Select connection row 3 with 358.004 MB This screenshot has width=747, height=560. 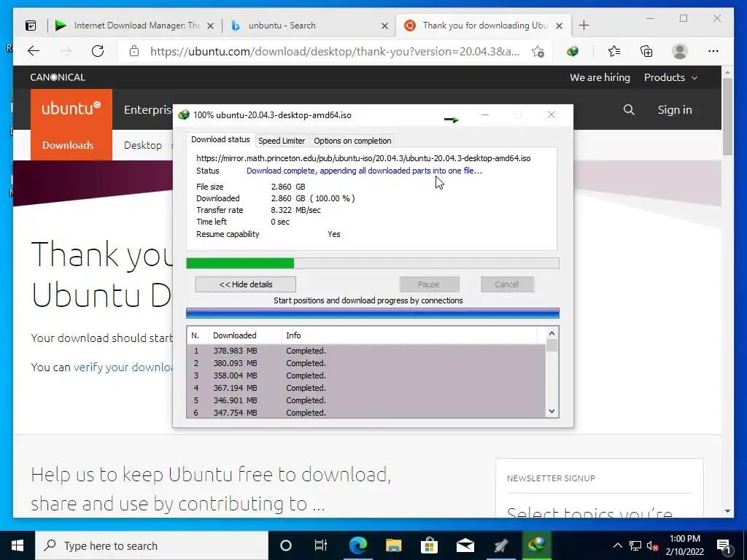pyautogui.click(x=366, y=376)
